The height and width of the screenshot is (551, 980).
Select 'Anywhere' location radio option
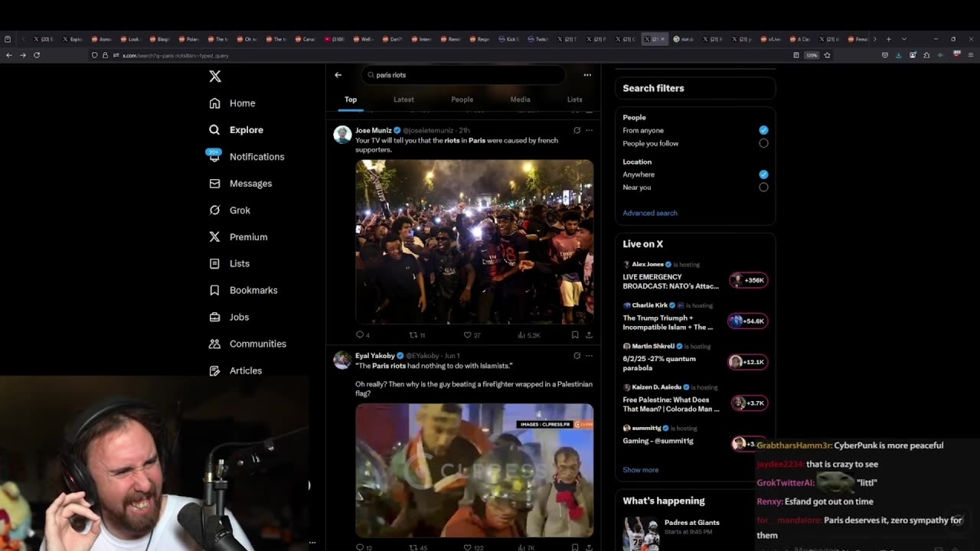tap(763, 174)
